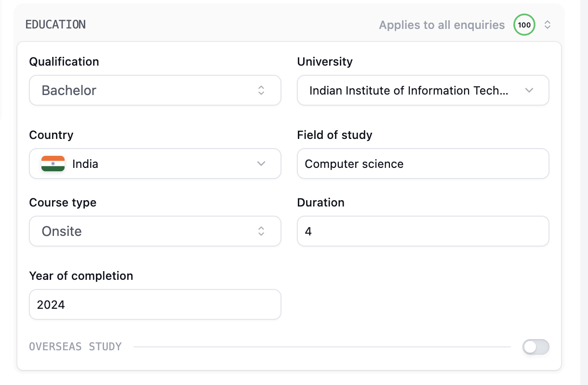Click the Duration label
Image resolution: width=588 pixels, height=385 pixels.
pyautogui.click(x=321, y=203)
